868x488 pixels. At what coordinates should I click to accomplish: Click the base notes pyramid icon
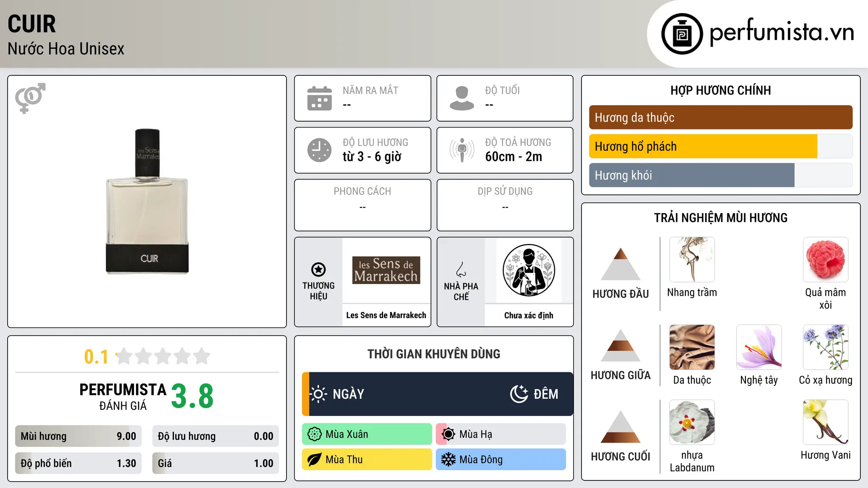pyautogui.click(x=620, y=427)
